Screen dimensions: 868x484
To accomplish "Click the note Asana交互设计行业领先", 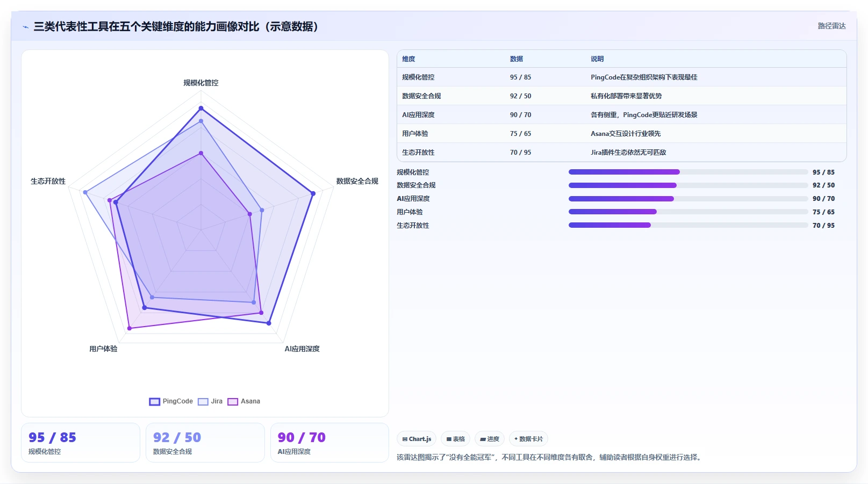I will pos(626,134).
